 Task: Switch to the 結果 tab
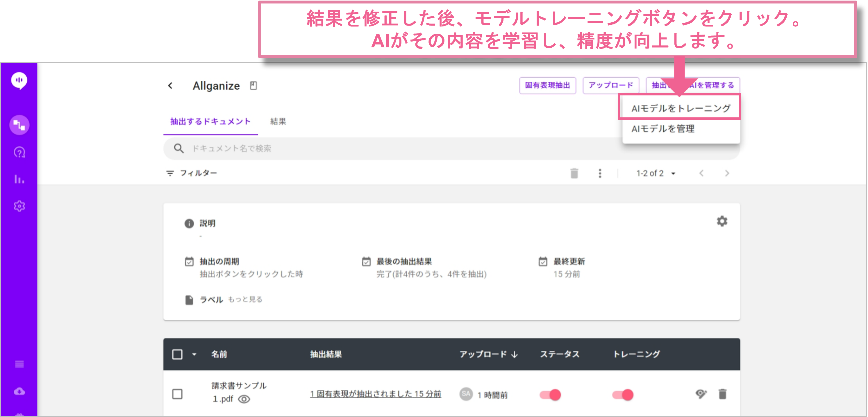[x=278, y=121]
